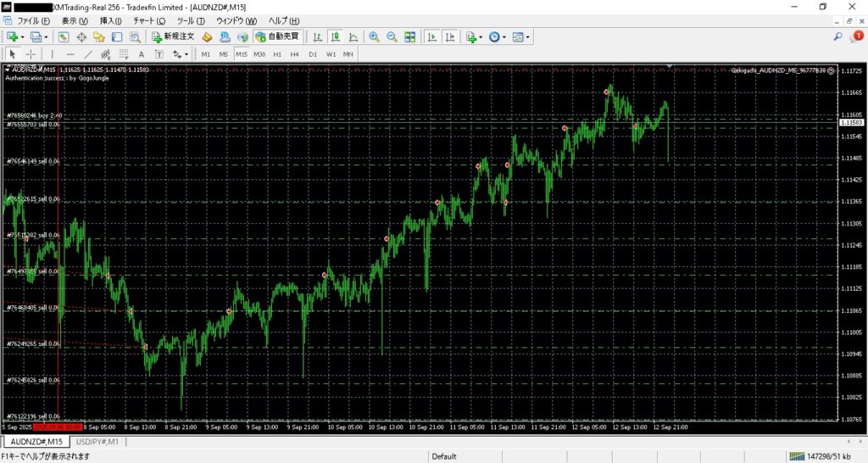Zoom out of the chart
Image resolution: width=868 pixels, height=463 pixels.
(392, 36)
